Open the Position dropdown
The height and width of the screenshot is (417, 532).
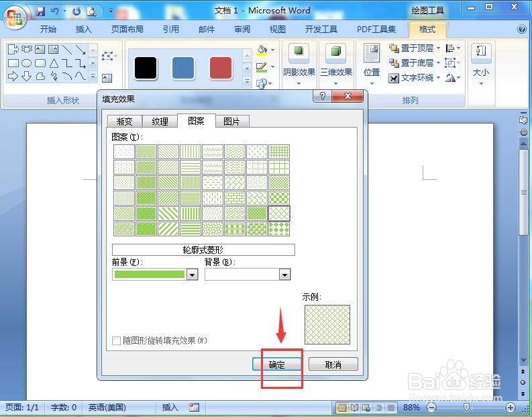372,64
